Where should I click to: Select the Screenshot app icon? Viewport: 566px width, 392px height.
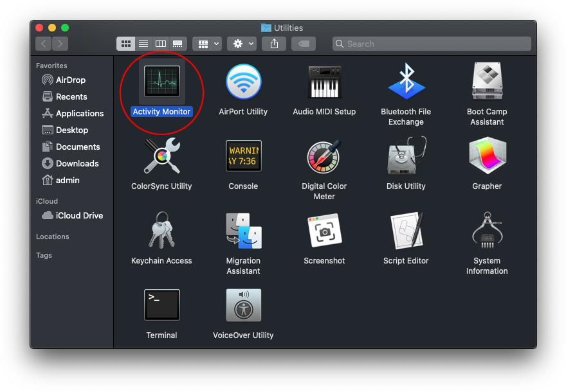tap(324, 231)
